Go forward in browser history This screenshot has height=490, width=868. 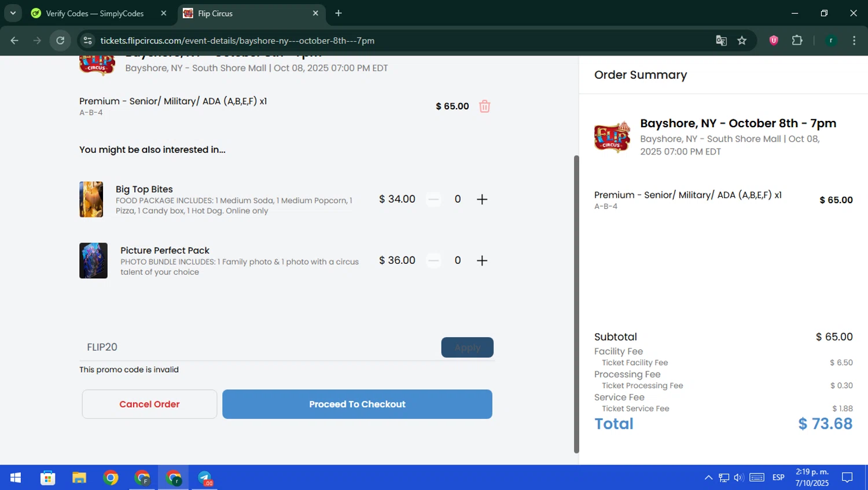coord(37,40)
